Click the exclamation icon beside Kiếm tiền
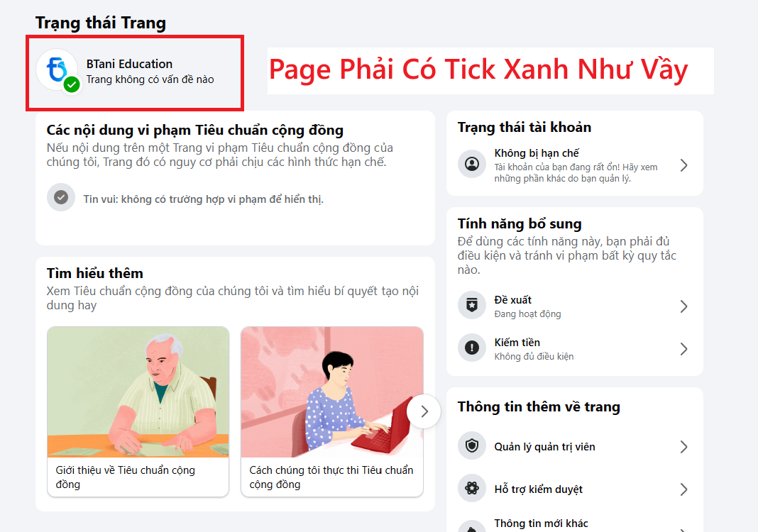This screenshot has height=532, width=758. (x=472, y=348)
